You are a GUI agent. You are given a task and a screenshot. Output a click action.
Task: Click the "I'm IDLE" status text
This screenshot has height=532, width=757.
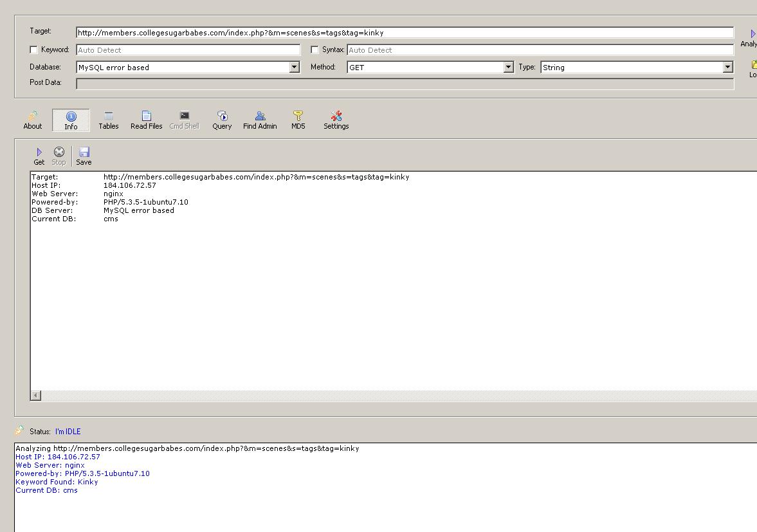pyautogui.click(x=68, y=432)
